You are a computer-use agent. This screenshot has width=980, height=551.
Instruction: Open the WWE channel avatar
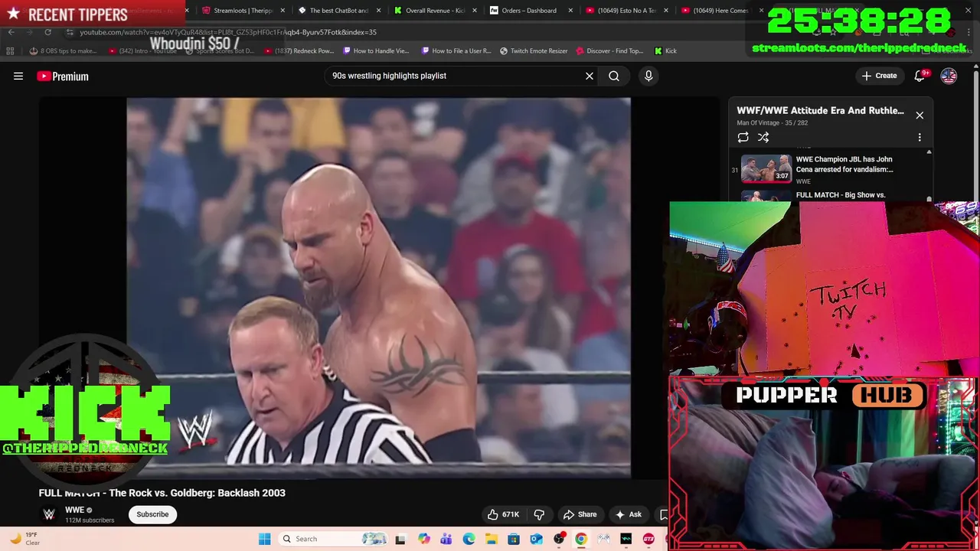tap(49, 514)
